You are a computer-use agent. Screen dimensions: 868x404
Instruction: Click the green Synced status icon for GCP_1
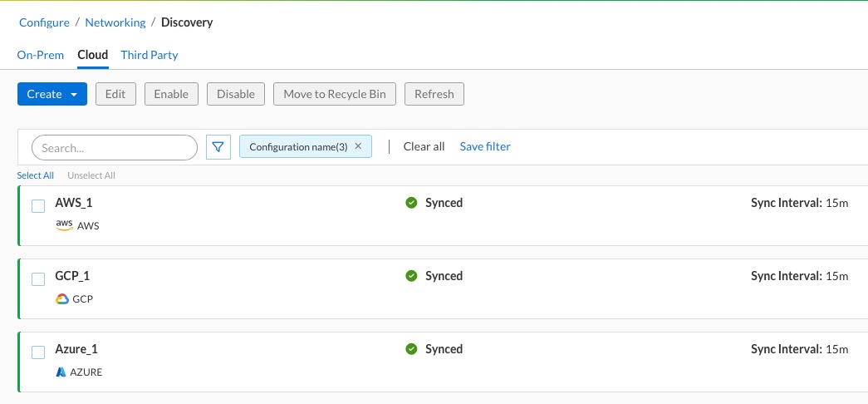[411, 276]
